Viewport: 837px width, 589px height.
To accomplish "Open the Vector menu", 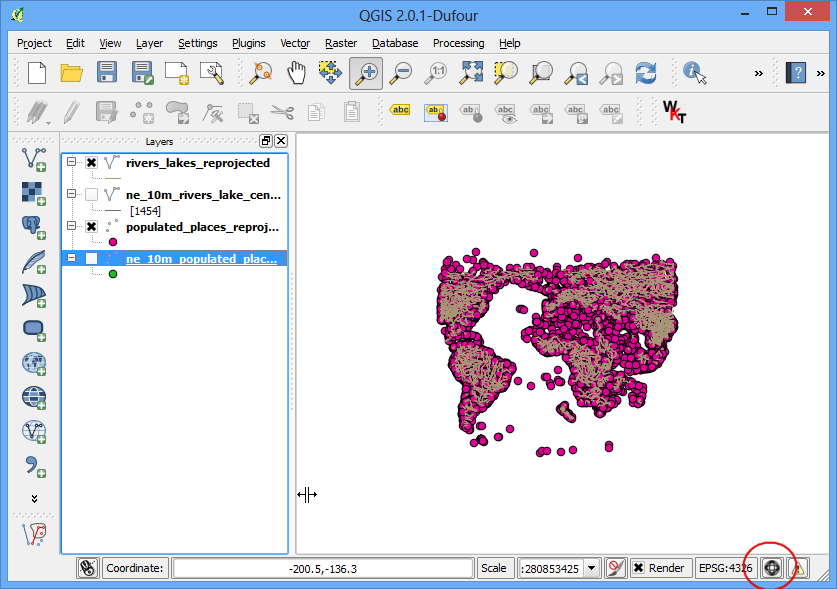I will coord(295,43).
